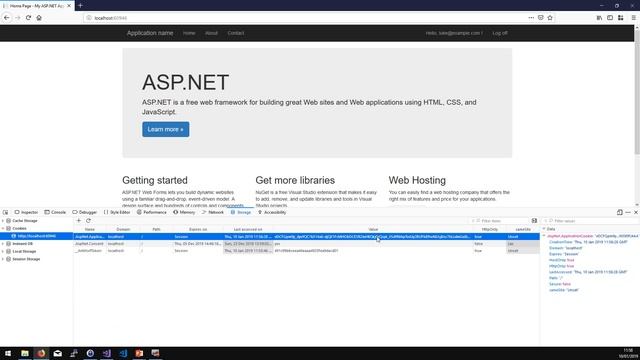Select the localhost cookies host entry

tap(37, 236)
